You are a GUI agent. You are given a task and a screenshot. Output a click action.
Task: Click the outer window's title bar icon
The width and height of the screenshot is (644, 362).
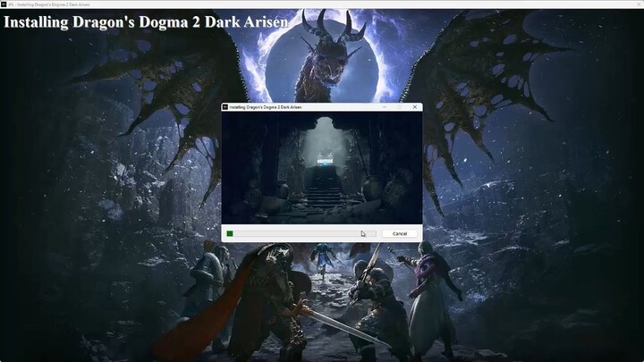pos(4,4)
